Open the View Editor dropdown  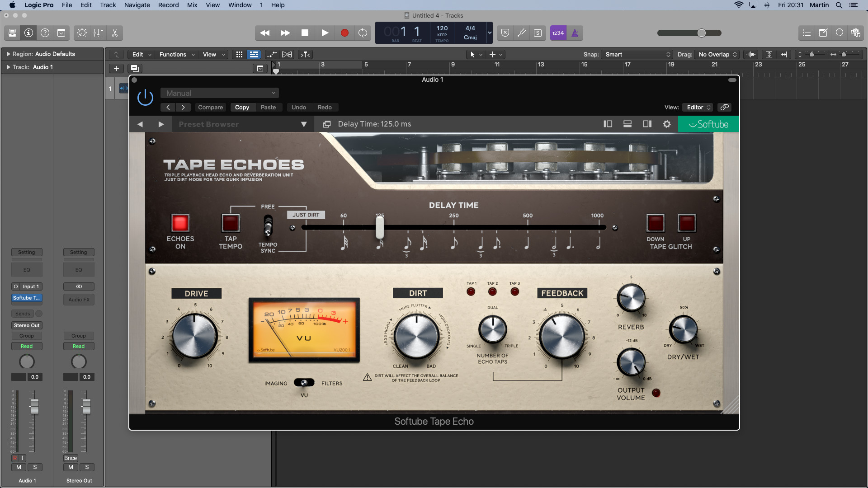tap(698, 108)
